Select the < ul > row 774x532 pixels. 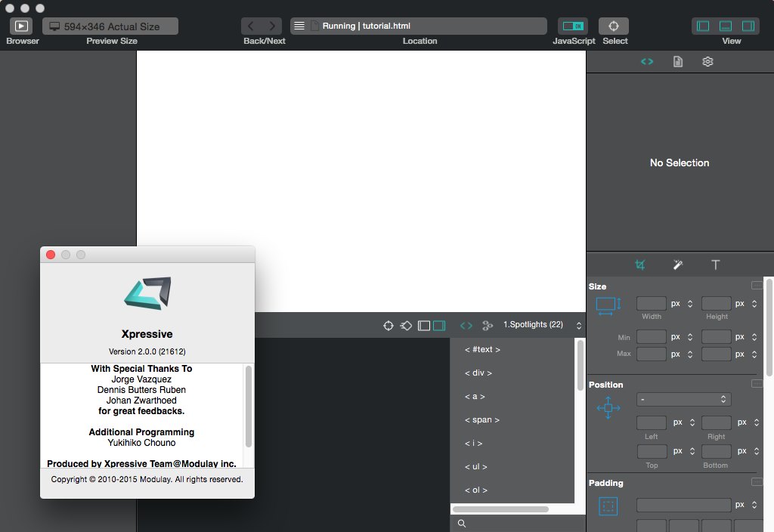pos(512,467)
